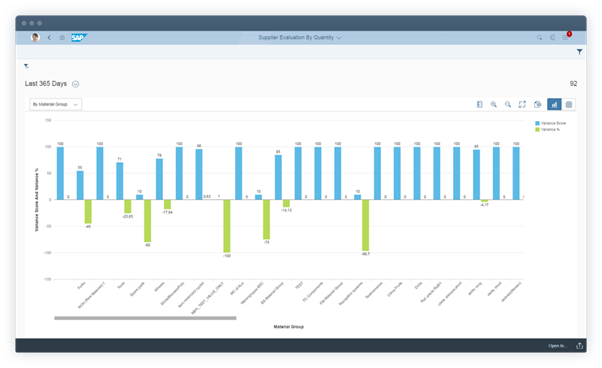This screenshot has width=602, height=368.
Task: Zoom in on the chart
Action: [494, 104]
